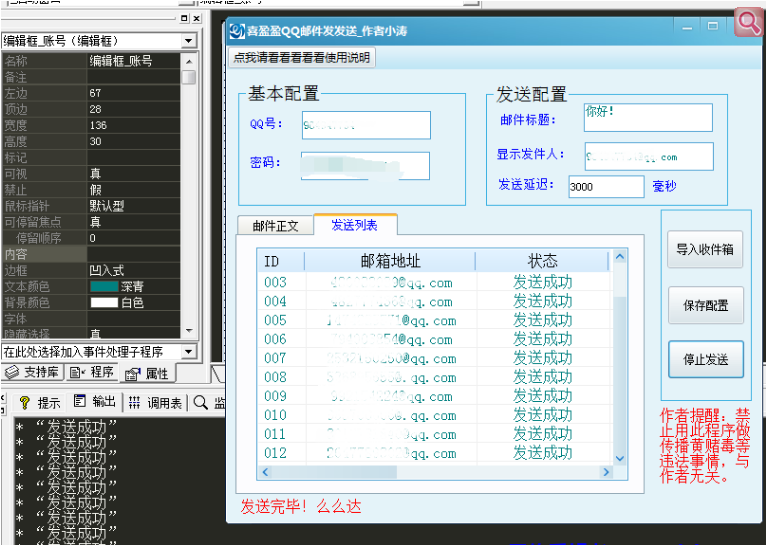The width and height of the screenshot is (769, 545).
Task: Click the send list horizontal scroll left arrow
Action: (x=265, y=472)
